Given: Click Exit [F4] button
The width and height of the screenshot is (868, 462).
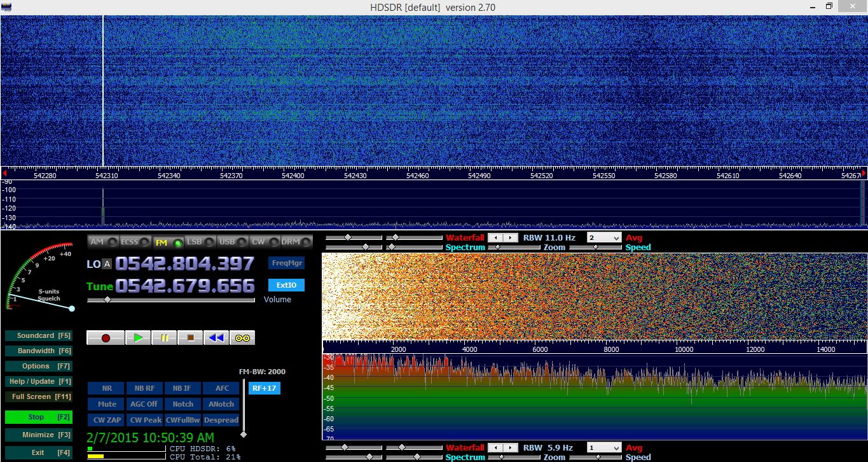Looking at the screenshot, I should pyautogui.click(x=38, y=452).
